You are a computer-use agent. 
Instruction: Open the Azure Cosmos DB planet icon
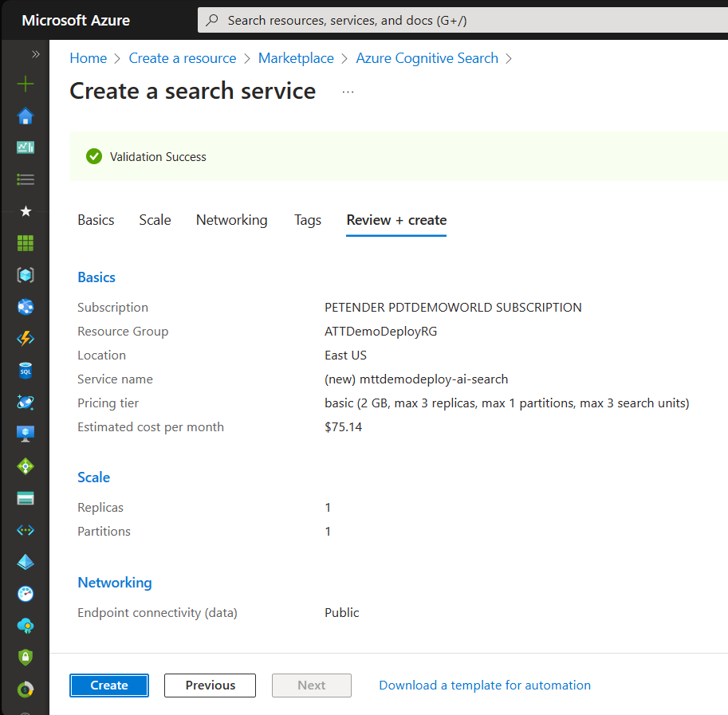[26, 403]
